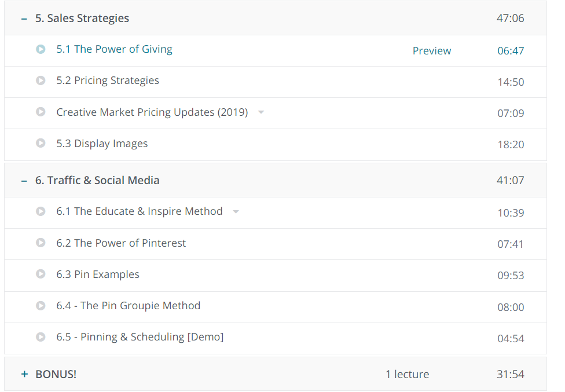
Task: Click play icon beside 5.3 Display Images
Action: [41, 144]
